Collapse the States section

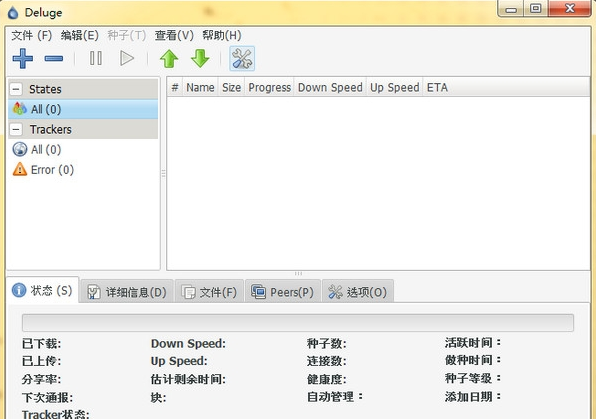click(16, 89)
